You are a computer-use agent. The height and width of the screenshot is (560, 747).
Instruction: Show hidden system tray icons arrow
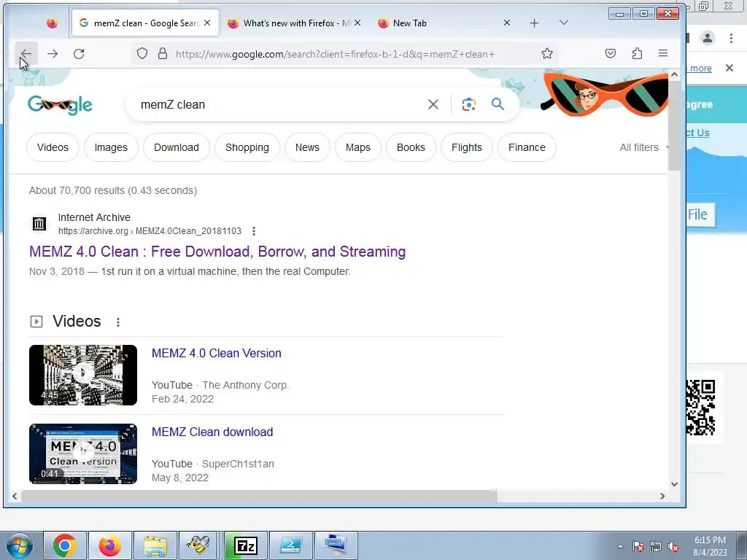point(620,546)
